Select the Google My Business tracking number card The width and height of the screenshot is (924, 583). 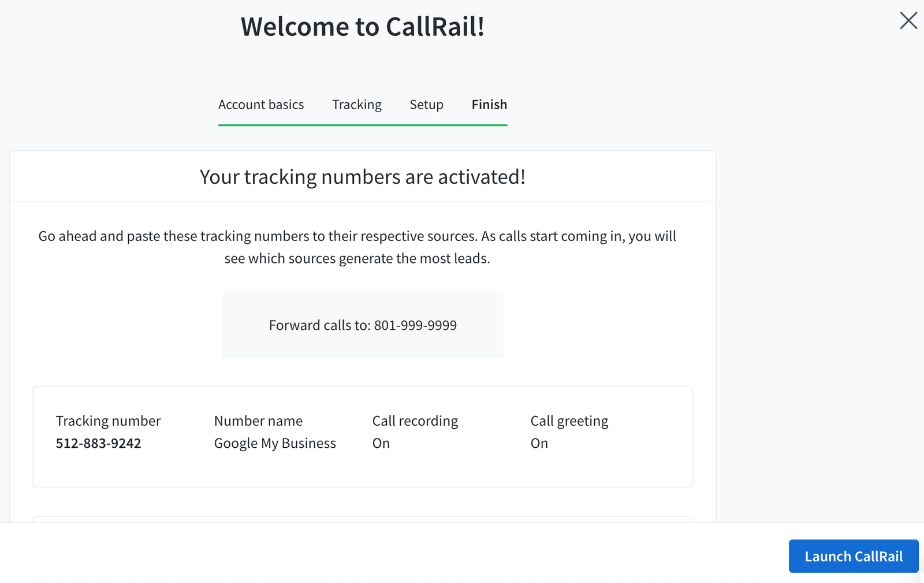pyautogui.click(x=362, y=437)
